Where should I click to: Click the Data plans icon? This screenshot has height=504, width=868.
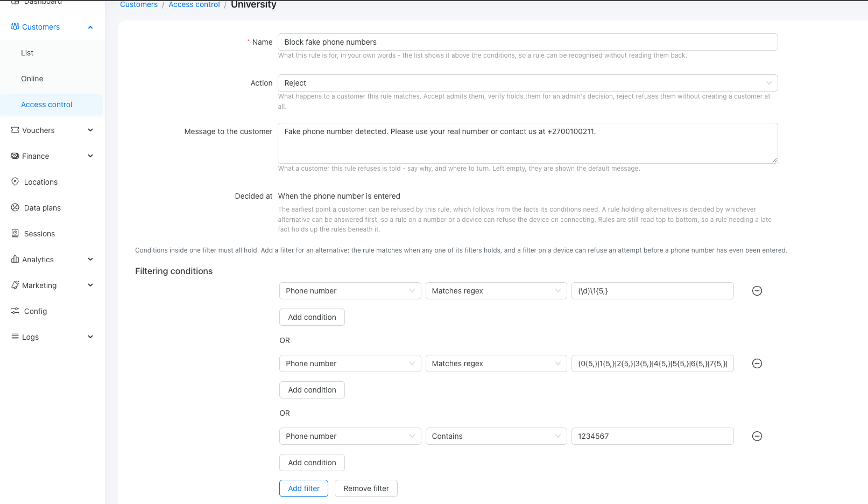click(x=15, y=207)
